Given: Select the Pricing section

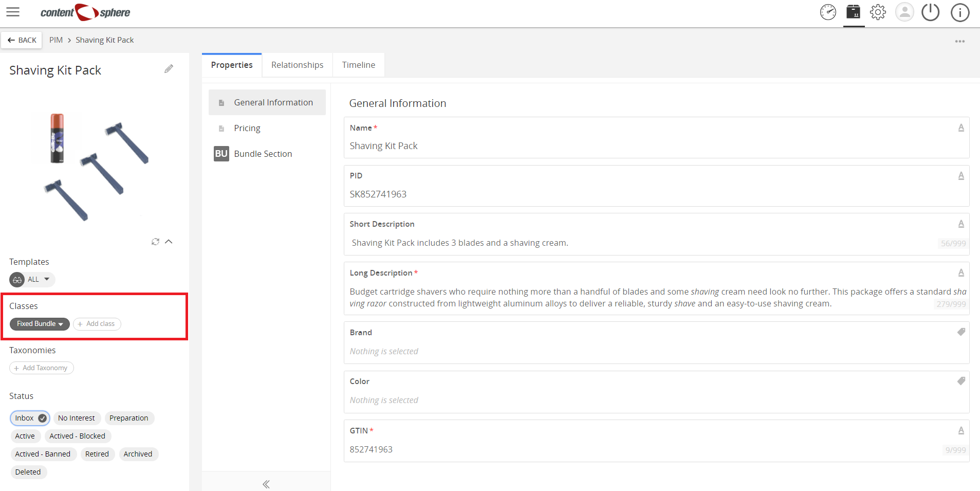Looking at the screenshot, I should (267, 128).
